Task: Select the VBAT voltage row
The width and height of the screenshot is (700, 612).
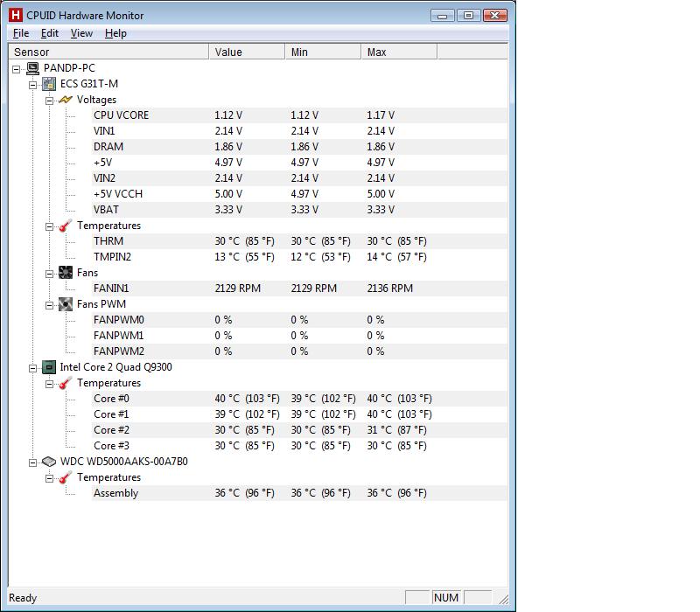Action: click(x=299, y=210)
